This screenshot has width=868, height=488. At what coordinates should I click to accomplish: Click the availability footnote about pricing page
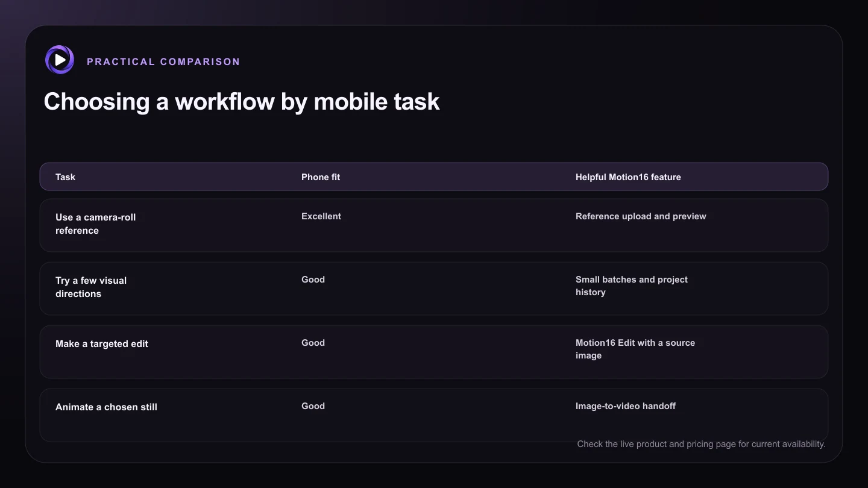pos(701,444)
